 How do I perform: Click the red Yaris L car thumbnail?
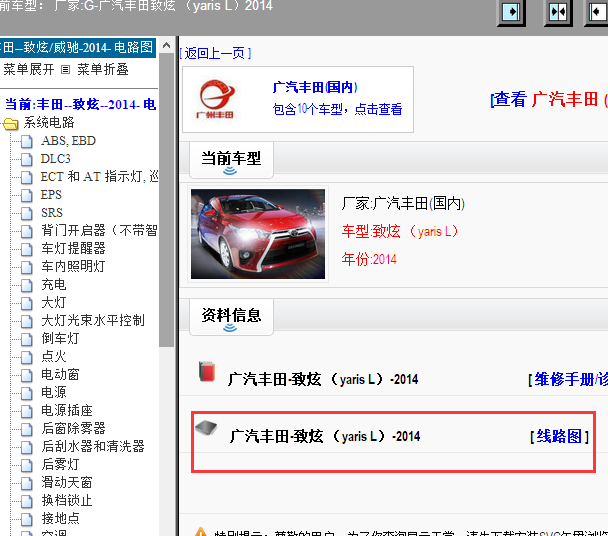coord(257,236)
